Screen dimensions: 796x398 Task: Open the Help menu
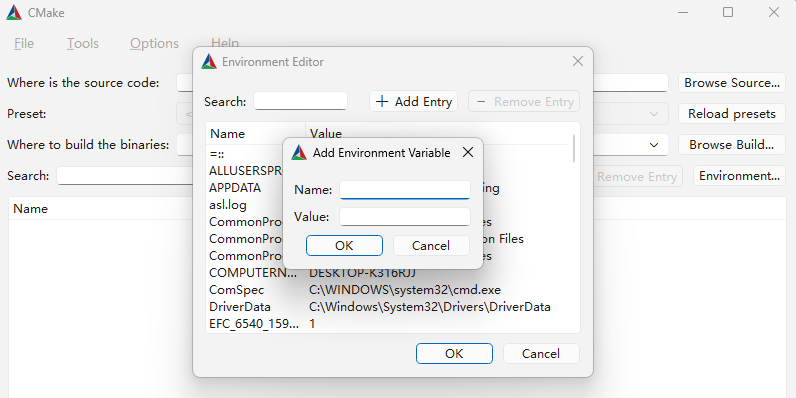[x=225, y=43]
